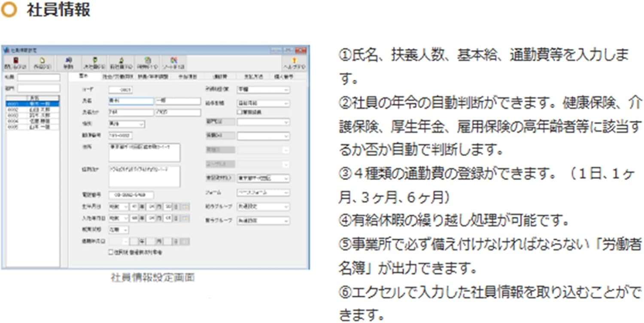The width and height of the screenshot is (644, 323).
Task: Open the 給与グループ dropdown
Action: [x=263, y=207]
